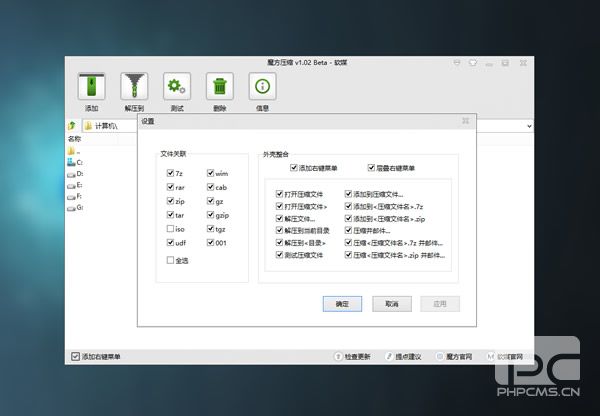The height and width of the screenshot is (416, 600).
Task: Uncheck the 解压文件... option
Action: 280,219
